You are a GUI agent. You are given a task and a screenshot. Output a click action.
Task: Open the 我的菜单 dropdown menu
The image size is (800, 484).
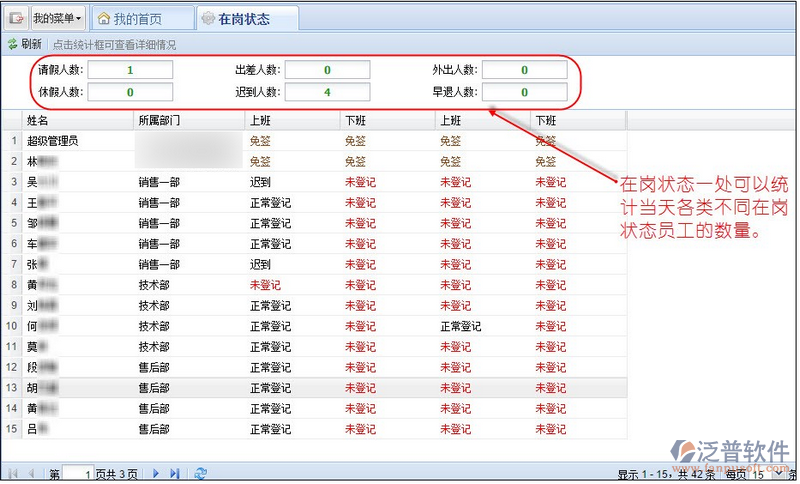(58, 18)
